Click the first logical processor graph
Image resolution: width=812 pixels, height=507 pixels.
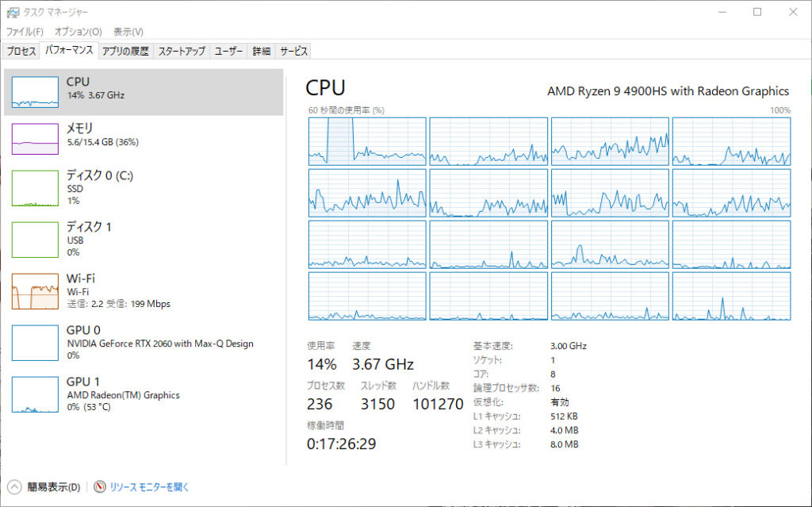367,140
